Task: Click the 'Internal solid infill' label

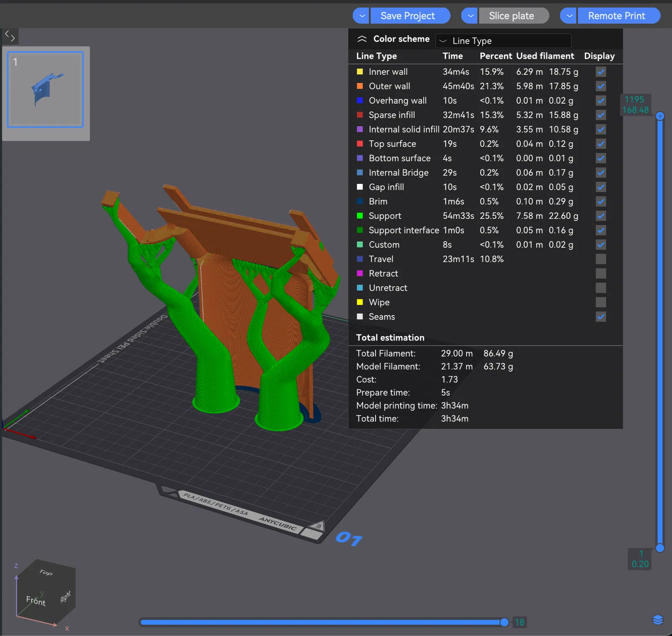Action: click(404, 129)
